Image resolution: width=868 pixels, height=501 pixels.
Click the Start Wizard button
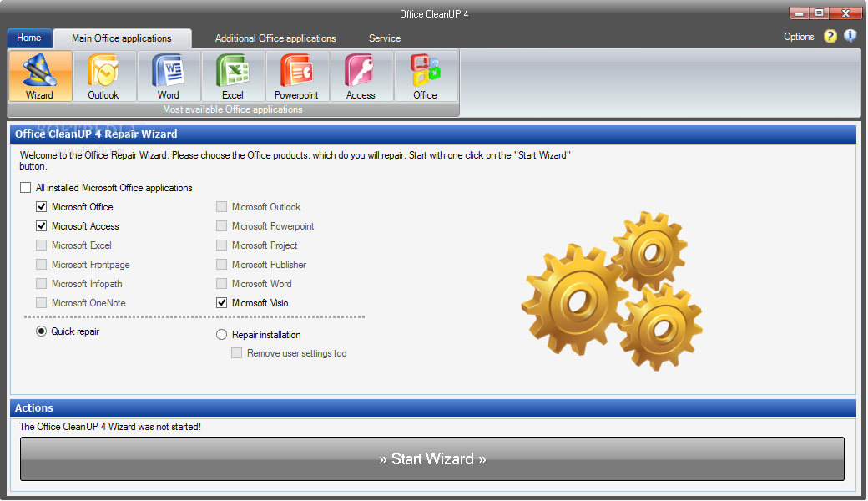point(432,459)
